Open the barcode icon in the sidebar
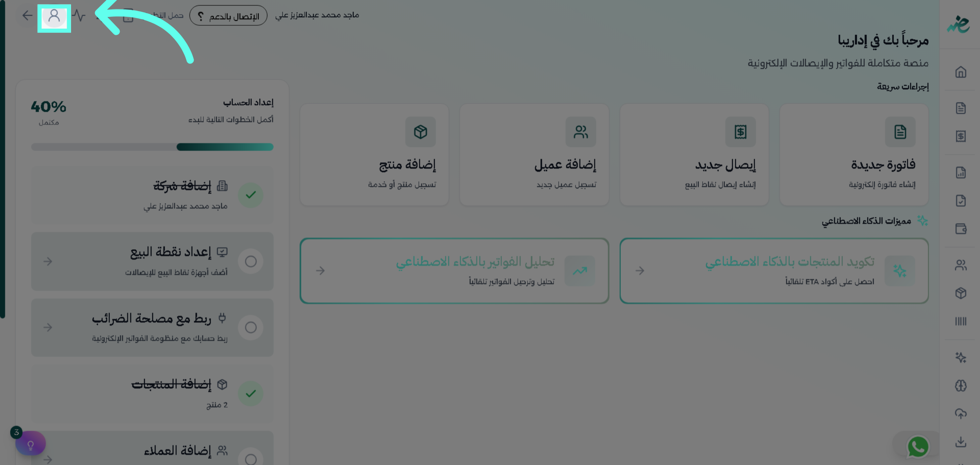Image resolution: width=980 pixels, height=465 pixels. coord(962,322)
